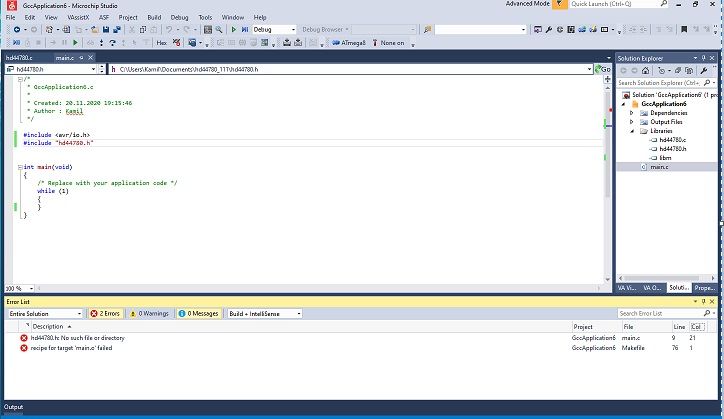Select hd44780.c in Solution Explorer
This screenshot has height=419, width=724.
click(673, 140)
